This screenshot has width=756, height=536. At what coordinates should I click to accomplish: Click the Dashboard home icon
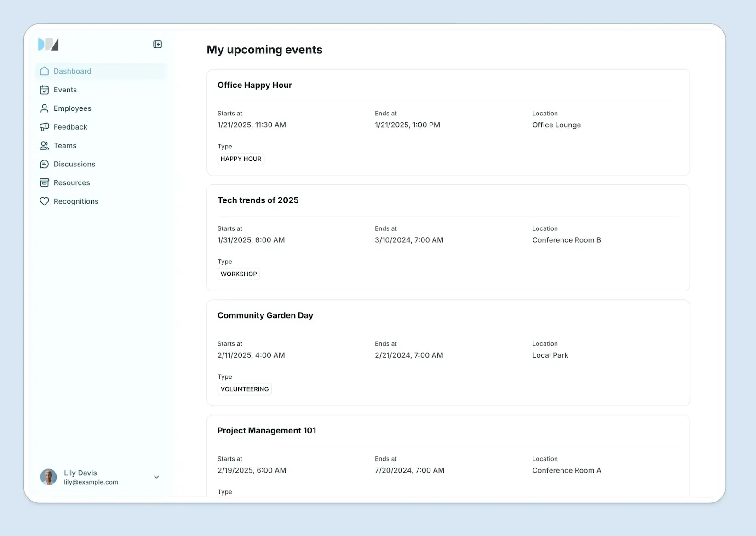point(44,71)
